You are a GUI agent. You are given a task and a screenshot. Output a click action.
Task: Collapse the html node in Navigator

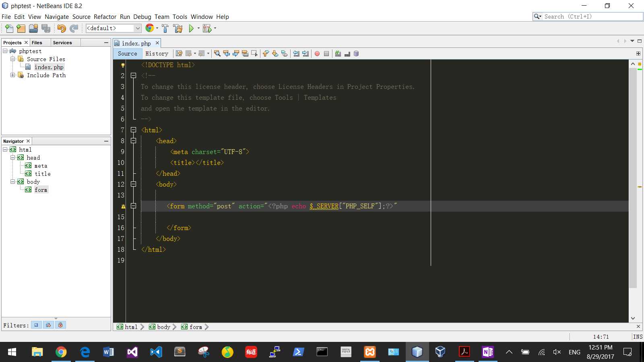coord(5,149)
